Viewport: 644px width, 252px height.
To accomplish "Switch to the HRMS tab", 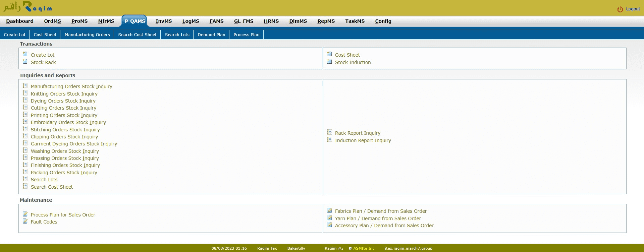I will click(271, 21).
